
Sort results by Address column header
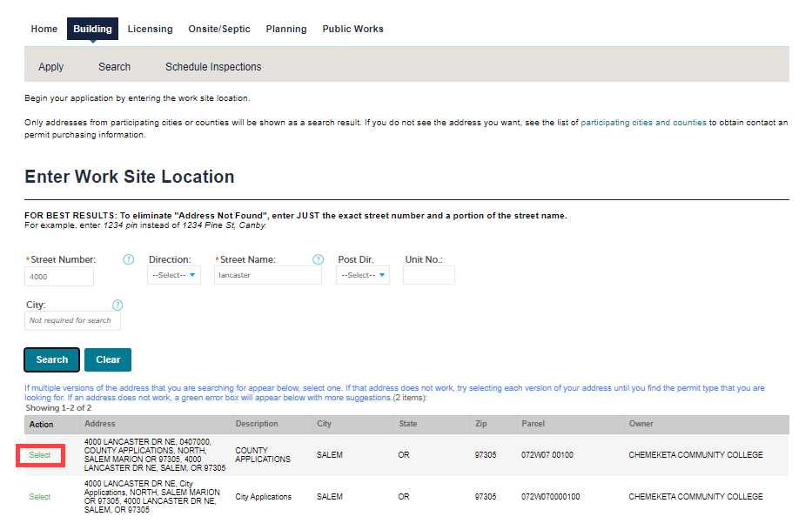99,424
